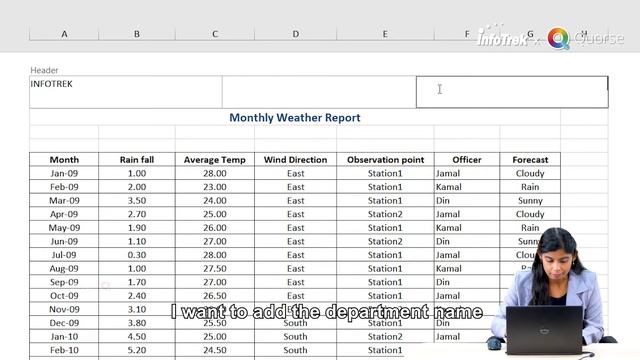Click the Station2 cell in Jun-09 row

(385, 241)
